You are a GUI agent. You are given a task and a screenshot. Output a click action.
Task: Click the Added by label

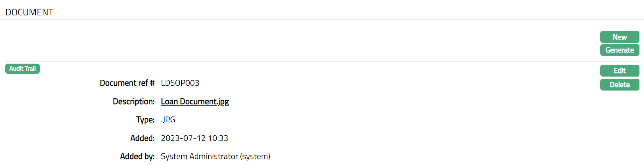(x=137, y=156)
